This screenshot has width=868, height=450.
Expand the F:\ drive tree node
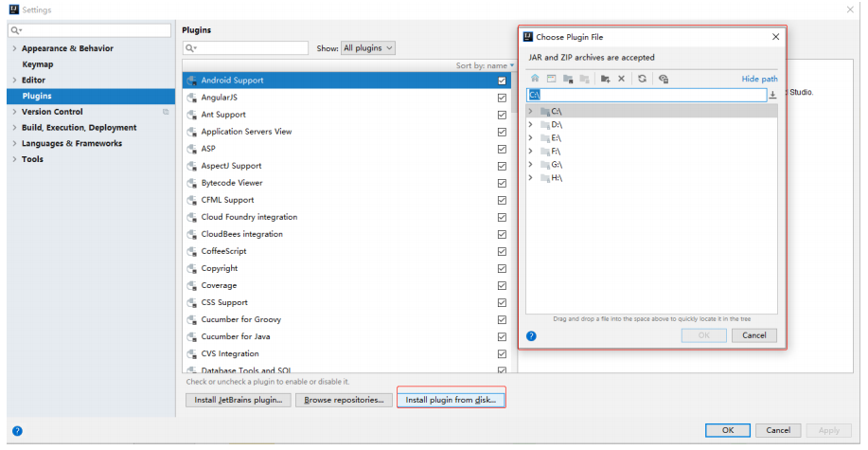tap(530, 152)
